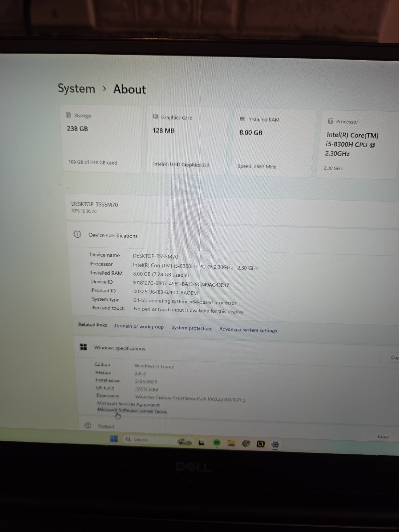Open the Processor i5-8300H card

(357, 145)
